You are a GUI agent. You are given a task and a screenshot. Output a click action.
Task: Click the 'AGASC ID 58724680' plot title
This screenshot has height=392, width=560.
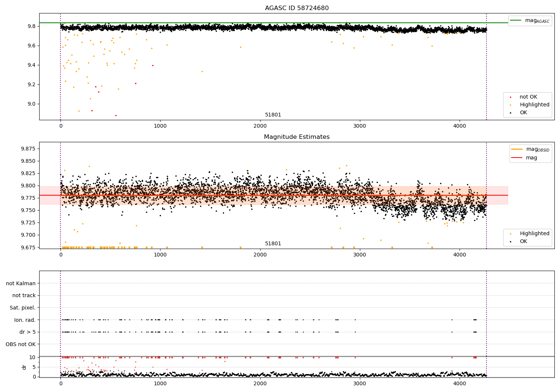point(297,8)
